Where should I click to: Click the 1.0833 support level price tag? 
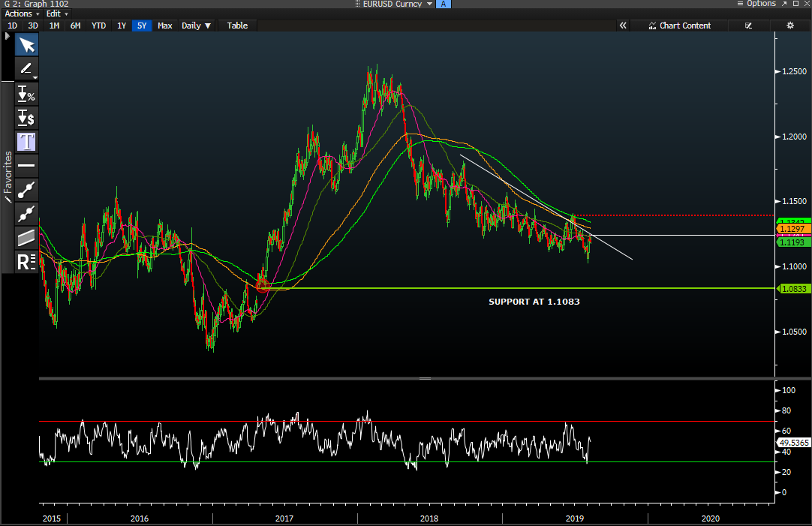792,289
